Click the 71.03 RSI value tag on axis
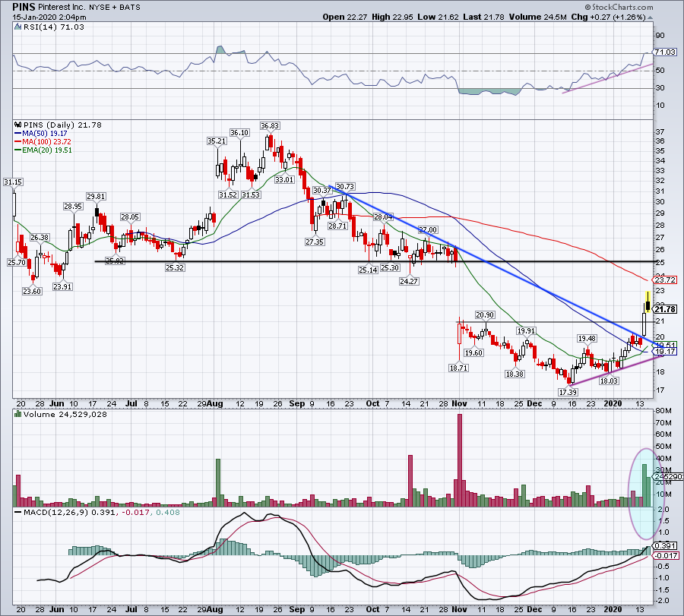 point(665,52)
